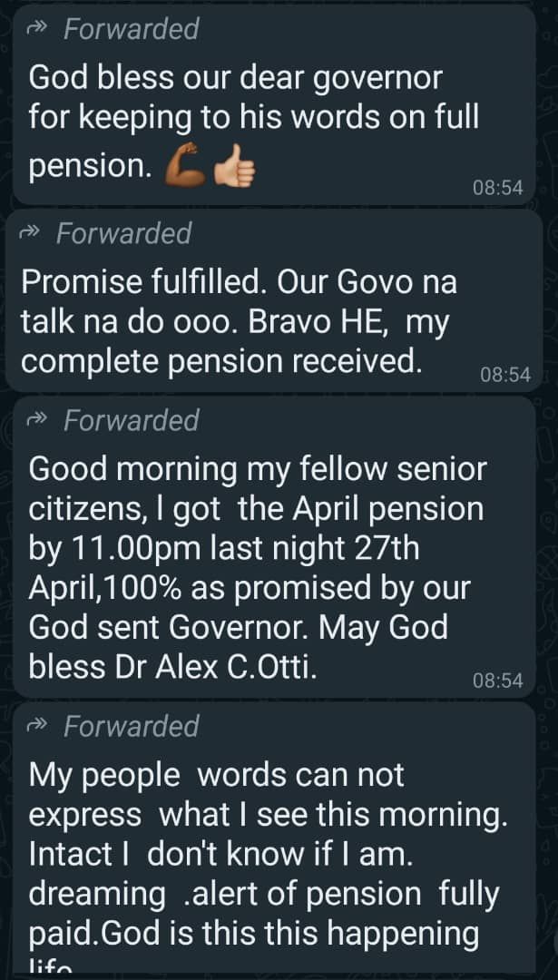Image resolution: width=558 pixels, height=980 pixels.
Task: Select the 'Promise fulfilled. Our Govo' message
Action: [x=238, y=322]
